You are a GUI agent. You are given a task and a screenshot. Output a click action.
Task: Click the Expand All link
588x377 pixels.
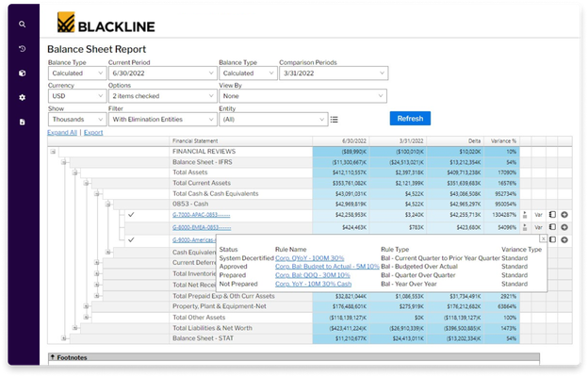[62, 132]
